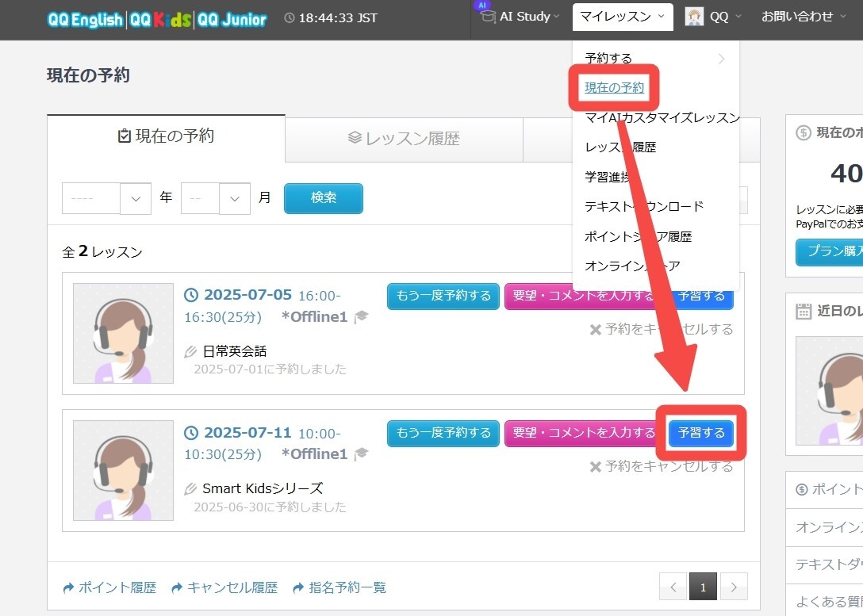The width and height of the screenshot is (863, 616).
Task: Click 要望・コメントを入力する for 2025-07-11 lesson
Action: (584, 433)
